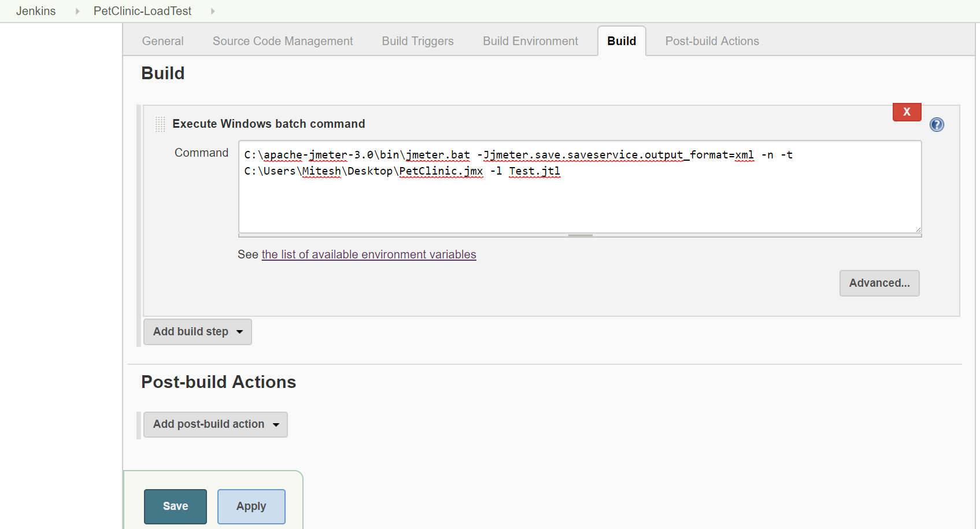This screenshot has height=529, width=980.
Task: Grab the build step drag handle
Action: (160, 124)
